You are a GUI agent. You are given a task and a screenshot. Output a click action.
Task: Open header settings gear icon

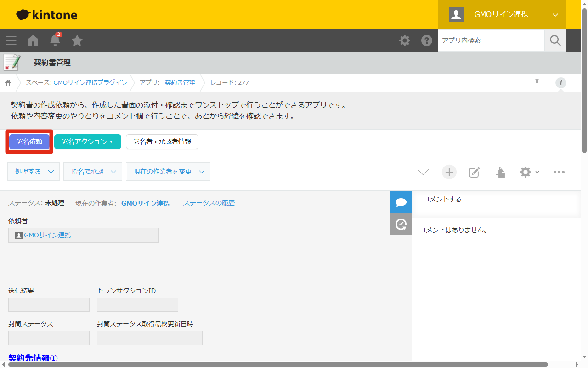click(405, 40)
